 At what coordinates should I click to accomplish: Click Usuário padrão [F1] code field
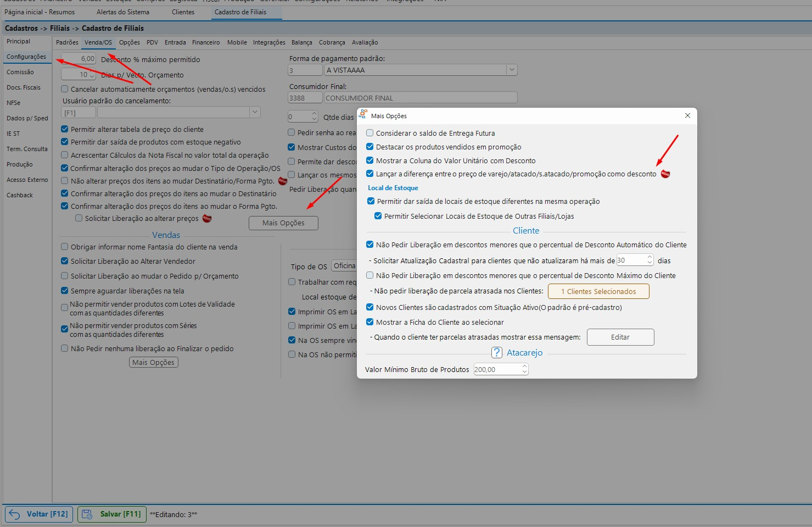click(x=79, y=112)
